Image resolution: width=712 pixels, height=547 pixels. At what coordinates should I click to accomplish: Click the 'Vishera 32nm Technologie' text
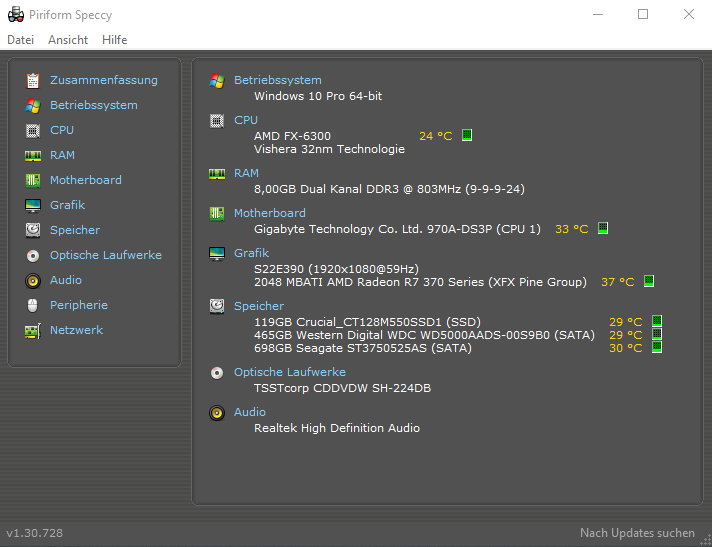tap(329, 149)
